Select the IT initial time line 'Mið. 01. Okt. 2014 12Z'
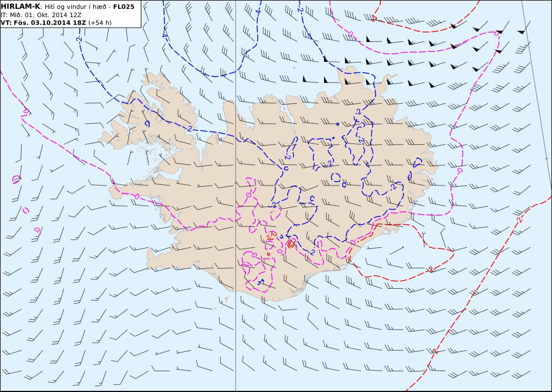The height and width of the screenshot is (392, 552). pos(41,15)
